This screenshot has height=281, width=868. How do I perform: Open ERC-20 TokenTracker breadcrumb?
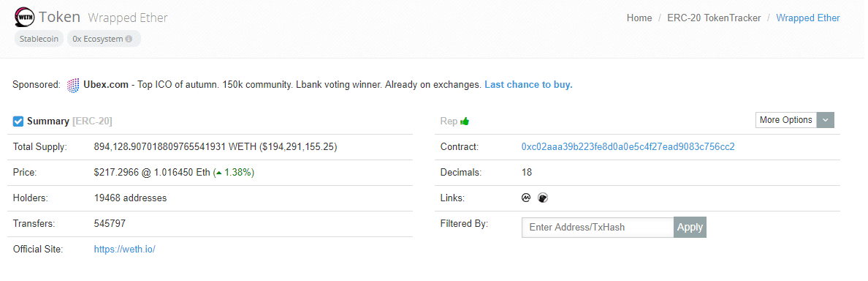click(x=714, y=18)
